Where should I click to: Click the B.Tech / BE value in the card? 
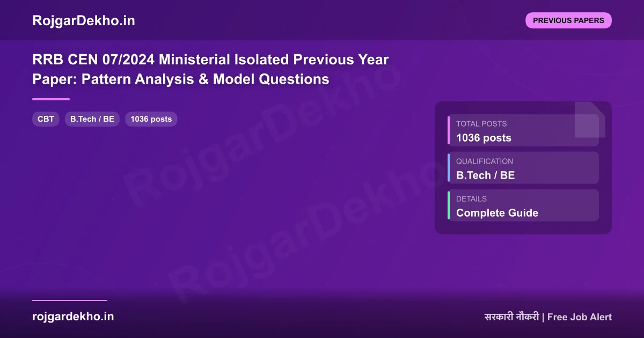[x=485, y=175]
